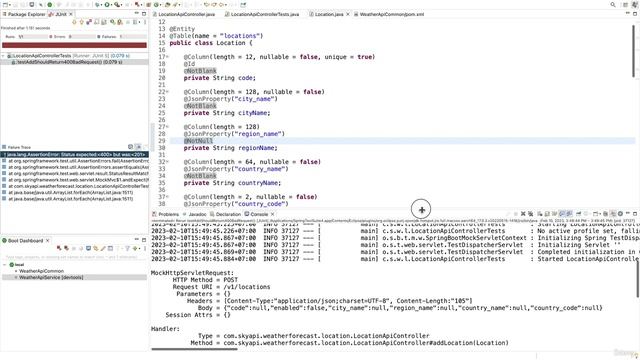Remove launch icon (X) in Console toolbar
Viewport: 640px width, 360px height.
coord(523,214)
